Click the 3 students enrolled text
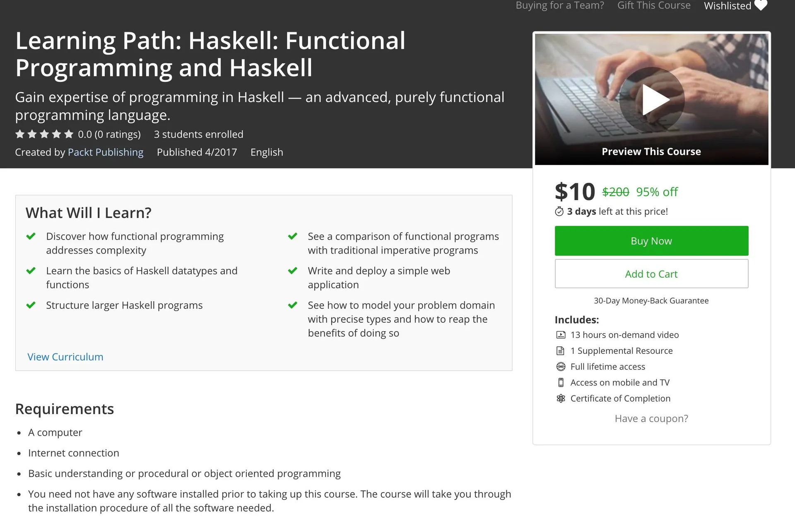Image resolution: width=795 pixels, height=532 pixels. (199, 134)
